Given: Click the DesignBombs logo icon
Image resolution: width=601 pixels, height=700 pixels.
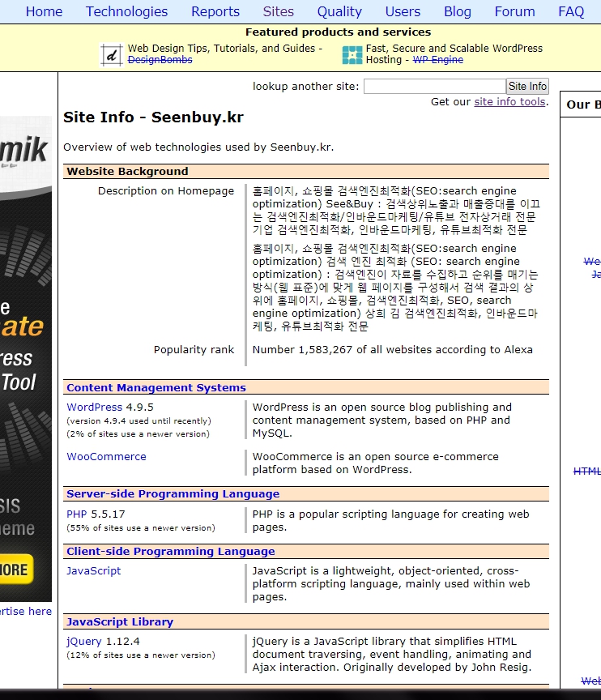Looking at the screenshot, I should [111, 54].
